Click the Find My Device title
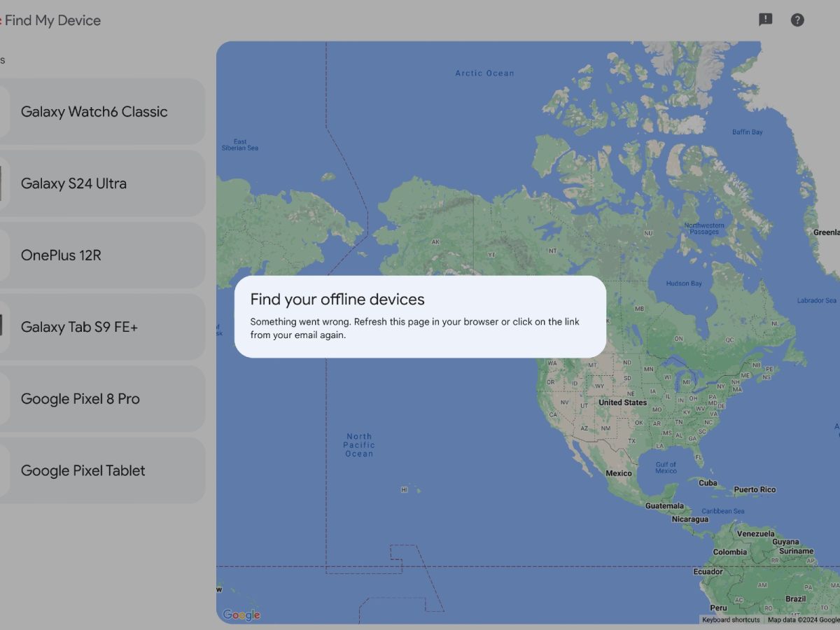Screen dimensions: 840x630 pyautogui.click(x=52, y=20)
